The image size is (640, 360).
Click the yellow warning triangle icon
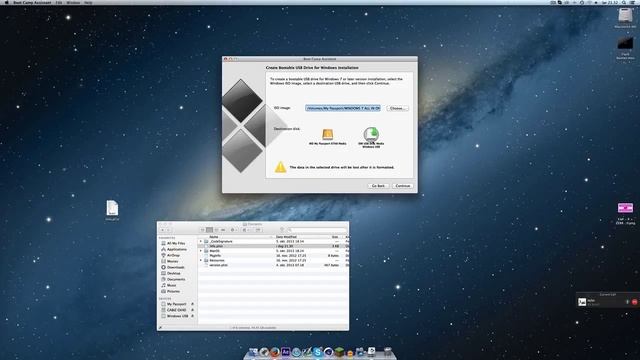point(280,167)
